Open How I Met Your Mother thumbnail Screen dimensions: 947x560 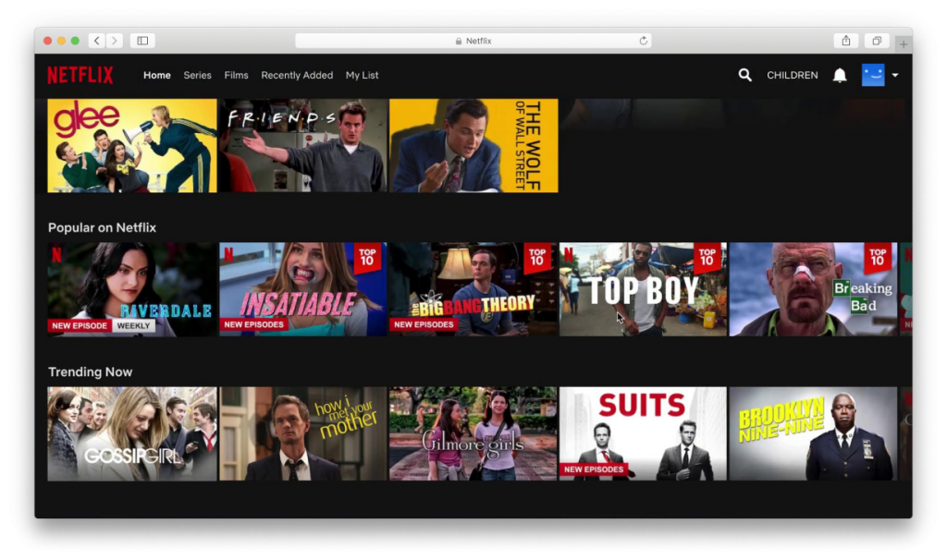[x=302, y=434]
